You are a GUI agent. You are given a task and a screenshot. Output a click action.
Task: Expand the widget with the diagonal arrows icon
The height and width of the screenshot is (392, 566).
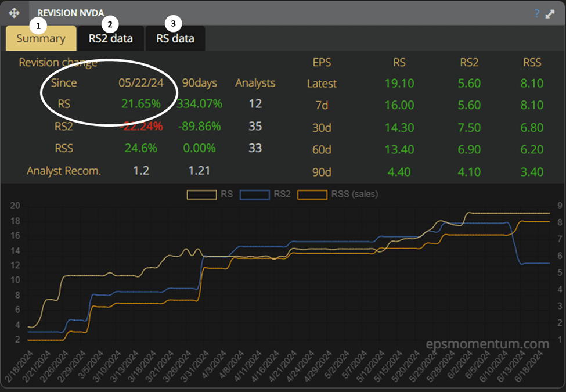[550, 14]
